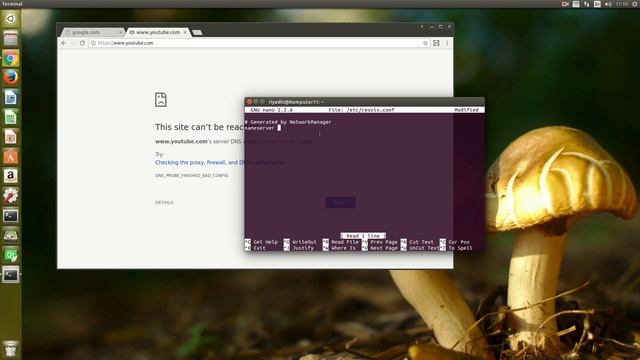Open System Settings wrench-gear icon
The width and height of the screenshot is (640, 360).
point(11,196)
